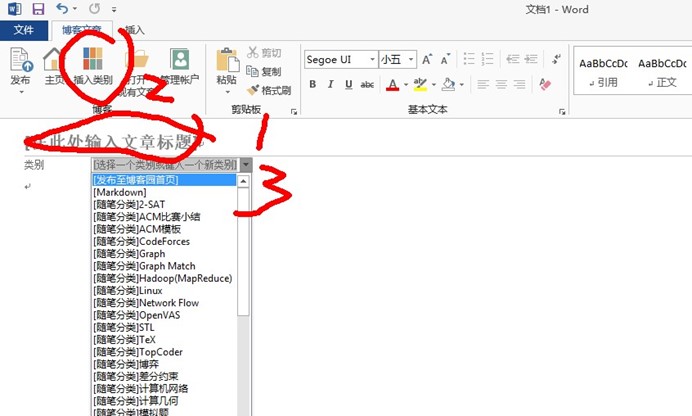The width and height of the screenshot is (692, 416).
Task: Open the 文件 (File) tab
Action: coord(24,30)
